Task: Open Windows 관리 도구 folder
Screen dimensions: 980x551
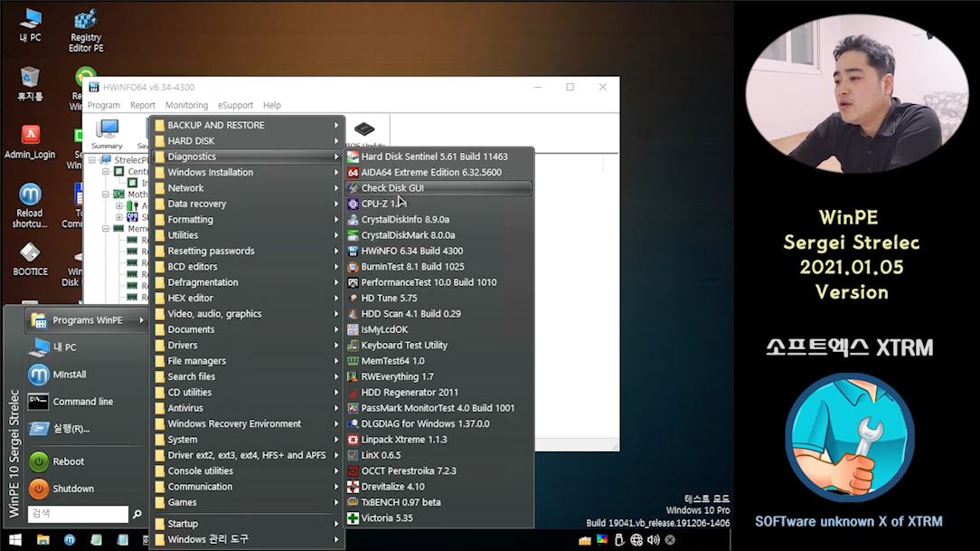Action: pos(248,539)
